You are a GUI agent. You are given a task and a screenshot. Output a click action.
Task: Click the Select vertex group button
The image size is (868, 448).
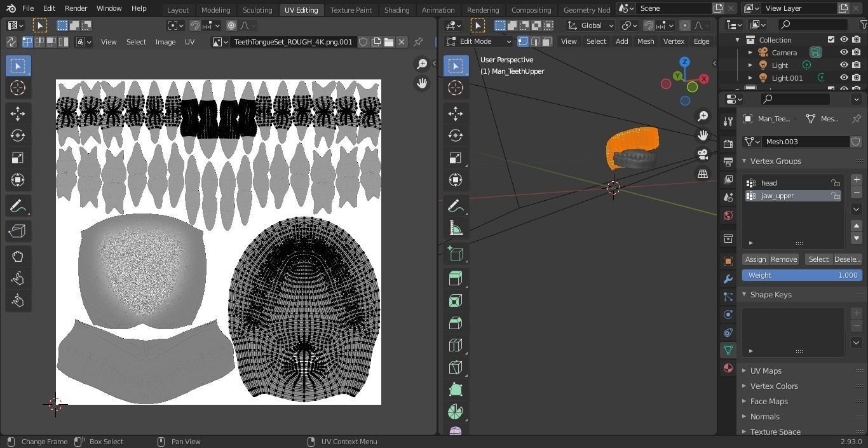coord(818,259)
